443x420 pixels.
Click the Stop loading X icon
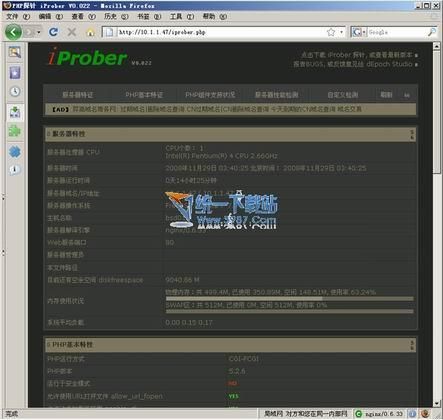click(x=72, y=32)
